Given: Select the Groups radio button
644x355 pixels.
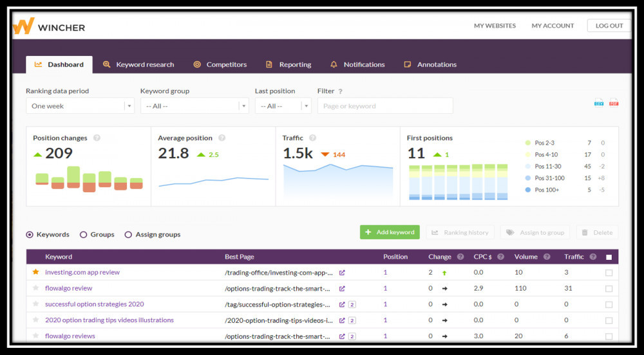Looking at the screenshot, I should [x=83, y=235].
